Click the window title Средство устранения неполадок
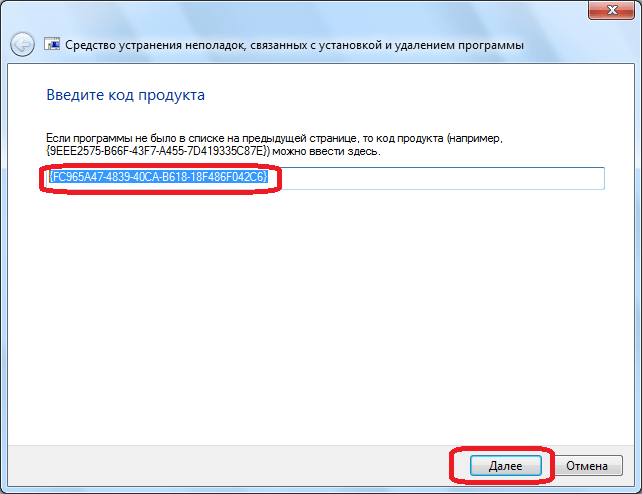 coord(294,45)
